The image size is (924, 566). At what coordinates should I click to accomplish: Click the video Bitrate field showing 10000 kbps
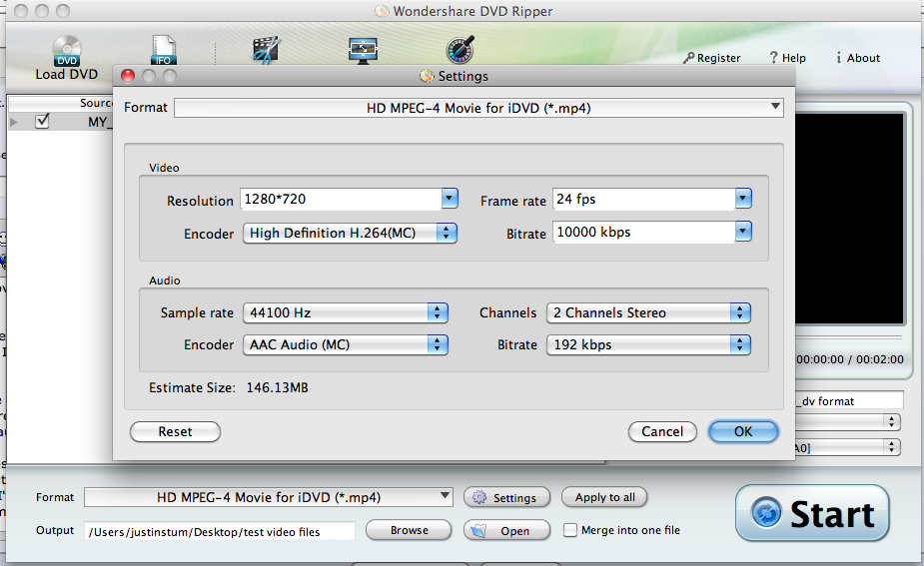[x=643, y=232]
